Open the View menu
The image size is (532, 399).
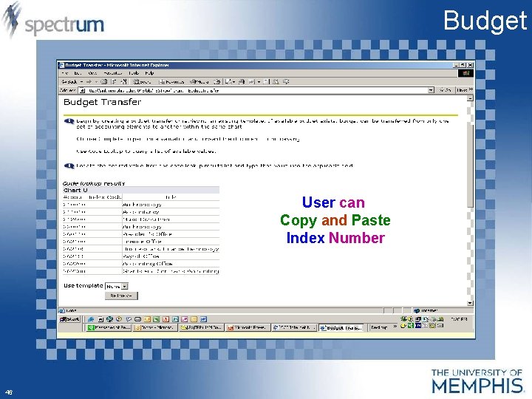pyautogui.click(x=92, y=73)
